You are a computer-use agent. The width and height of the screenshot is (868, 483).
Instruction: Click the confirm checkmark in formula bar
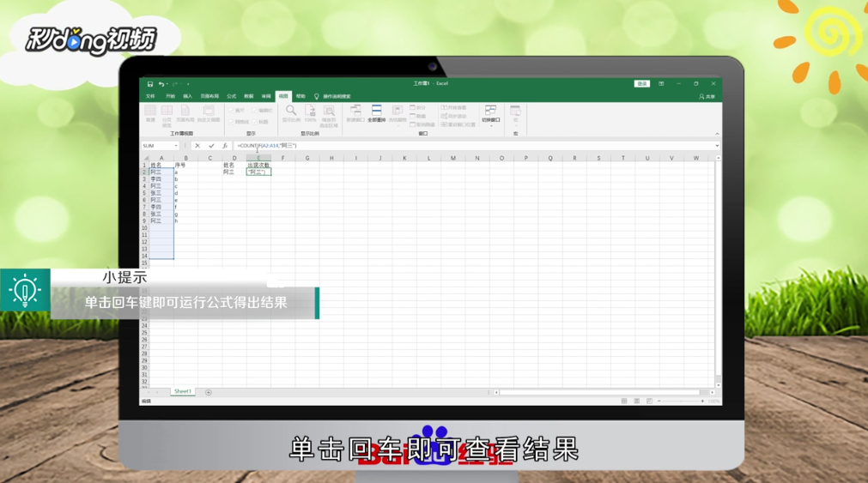(x=211, y=146)
